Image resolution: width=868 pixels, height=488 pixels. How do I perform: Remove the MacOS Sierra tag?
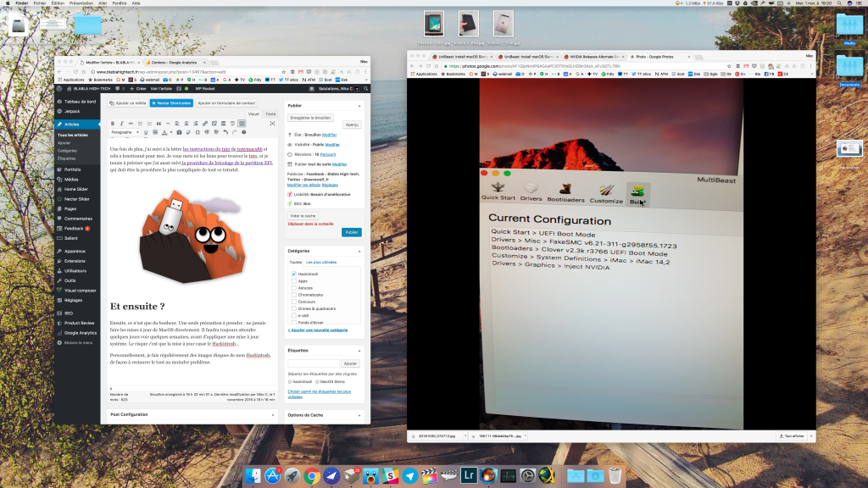[317, 382]
